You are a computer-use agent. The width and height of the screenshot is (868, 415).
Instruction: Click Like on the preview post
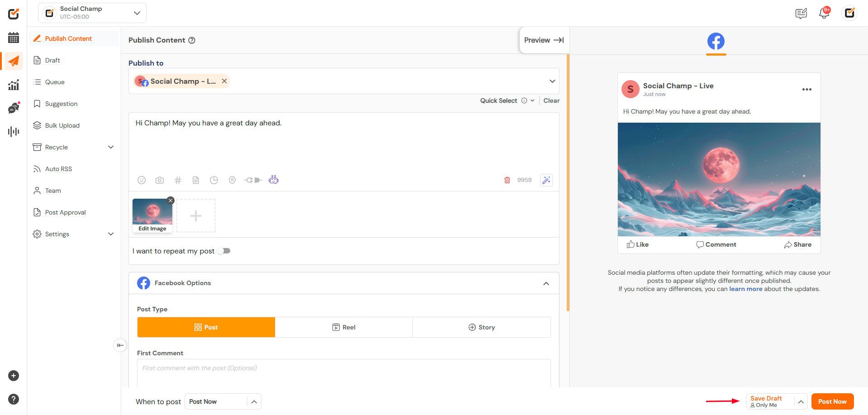click(638, 244)
